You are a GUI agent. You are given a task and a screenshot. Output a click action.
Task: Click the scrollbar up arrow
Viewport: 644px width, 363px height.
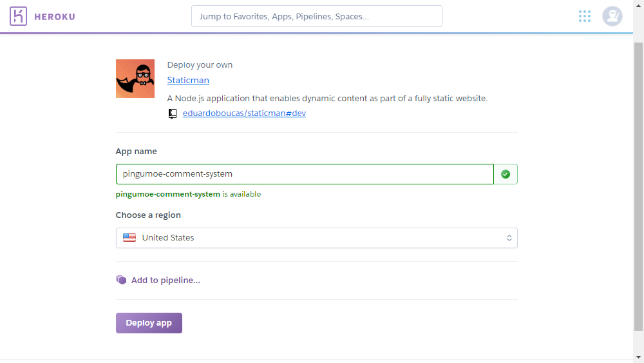tap(638, 5)
